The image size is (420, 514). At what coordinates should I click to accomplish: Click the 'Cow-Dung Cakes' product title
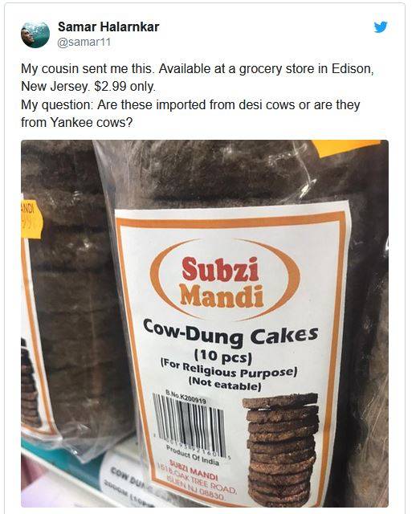231,335
